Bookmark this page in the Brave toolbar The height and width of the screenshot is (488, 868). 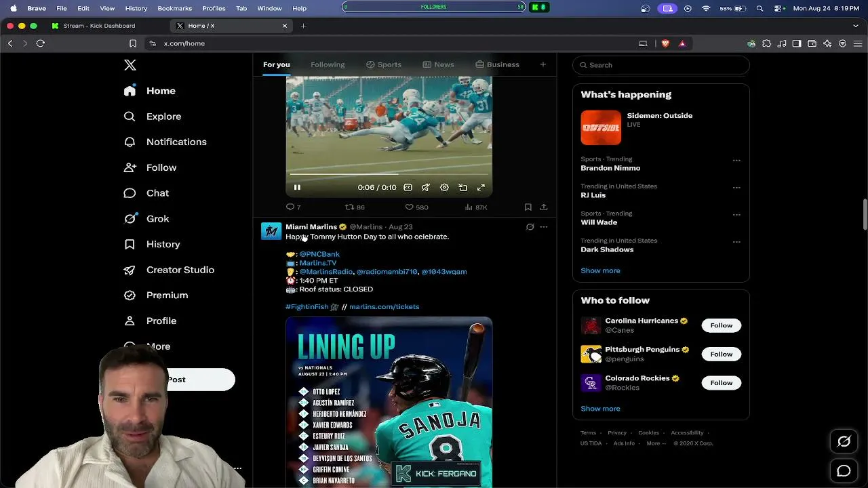[x=133, y=43]
